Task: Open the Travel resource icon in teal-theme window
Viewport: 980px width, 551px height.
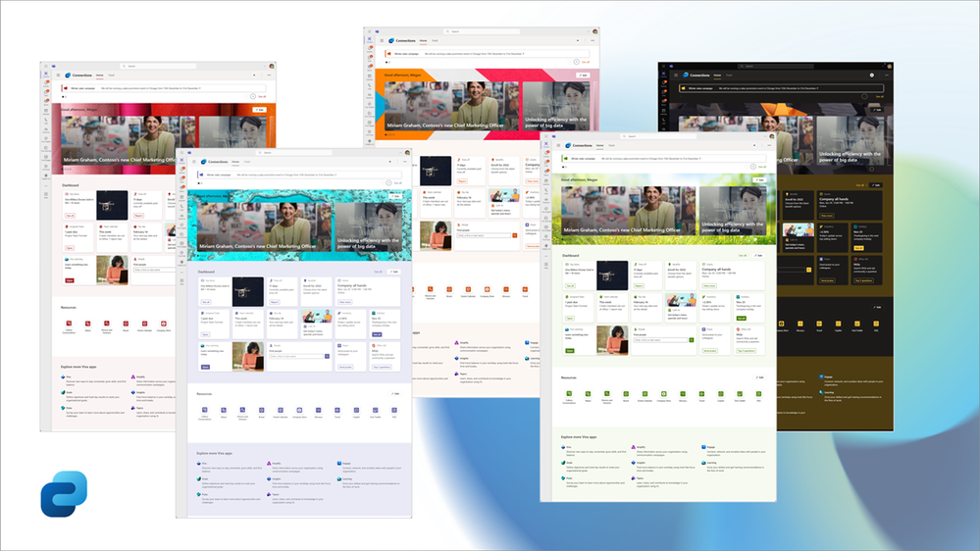Action: 337,411
